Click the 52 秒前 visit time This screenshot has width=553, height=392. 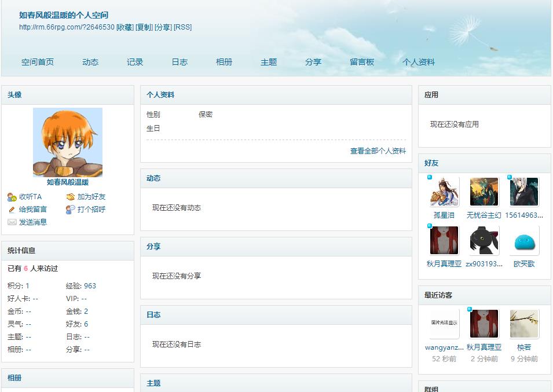pos(444,359)
